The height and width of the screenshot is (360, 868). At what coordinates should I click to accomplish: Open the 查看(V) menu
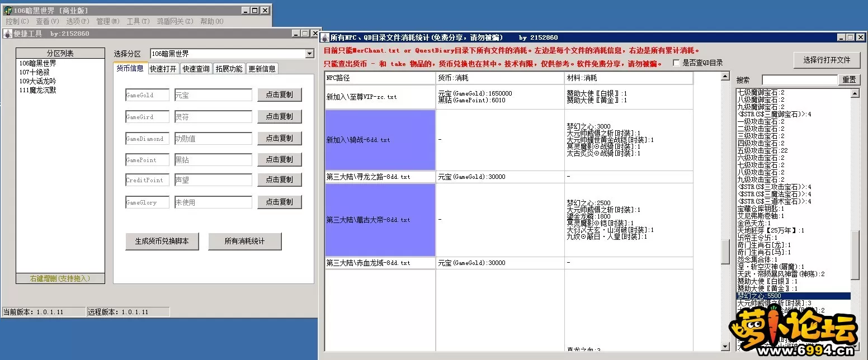tap(48, 21)
